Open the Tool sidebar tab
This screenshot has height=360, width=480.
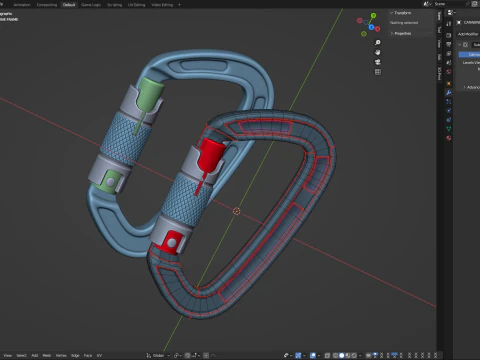pyautogui.click(x=439, y=30)
